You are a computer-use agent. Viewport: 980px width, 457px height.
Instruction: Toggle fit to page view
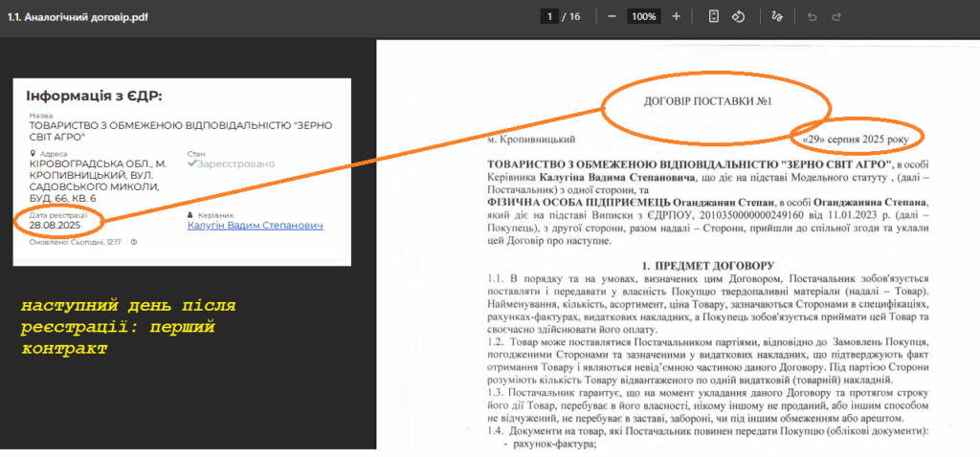pyautogui.click(x=714, y=17)
